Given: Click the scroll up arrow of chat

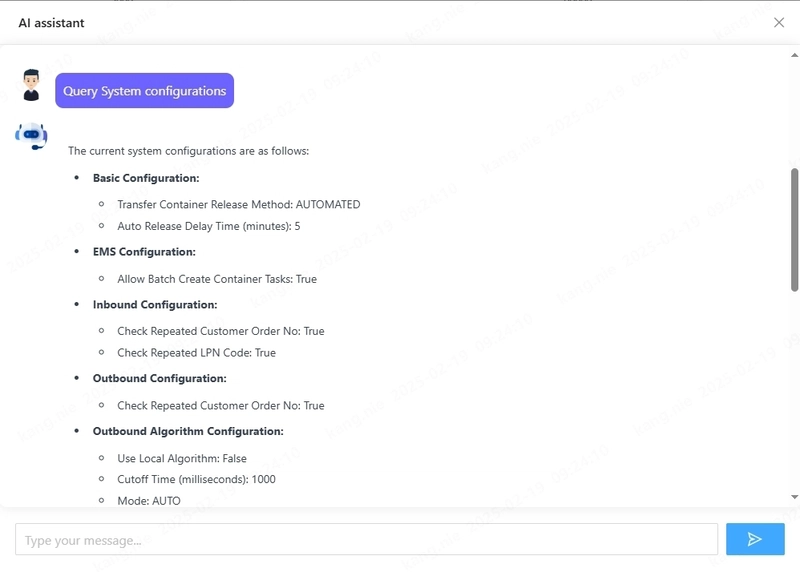Looking at the screenshot, I should tap(794, 55).
